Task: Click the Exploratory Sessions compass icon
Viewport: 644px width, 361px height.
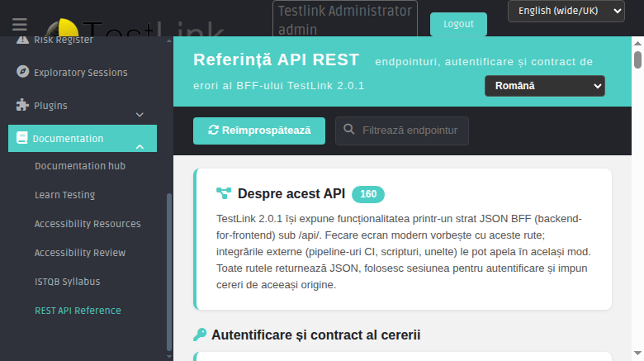Action: [x=22, y=72]
